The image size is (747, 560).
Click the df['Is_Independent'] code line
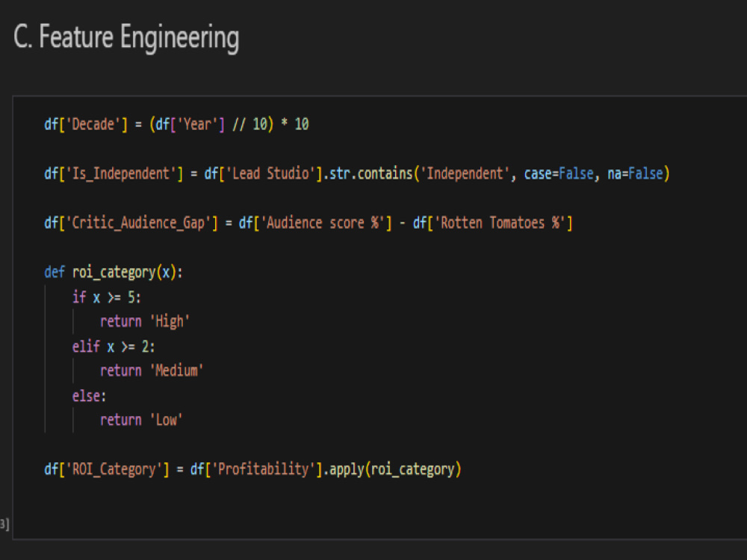pos(357,174)
